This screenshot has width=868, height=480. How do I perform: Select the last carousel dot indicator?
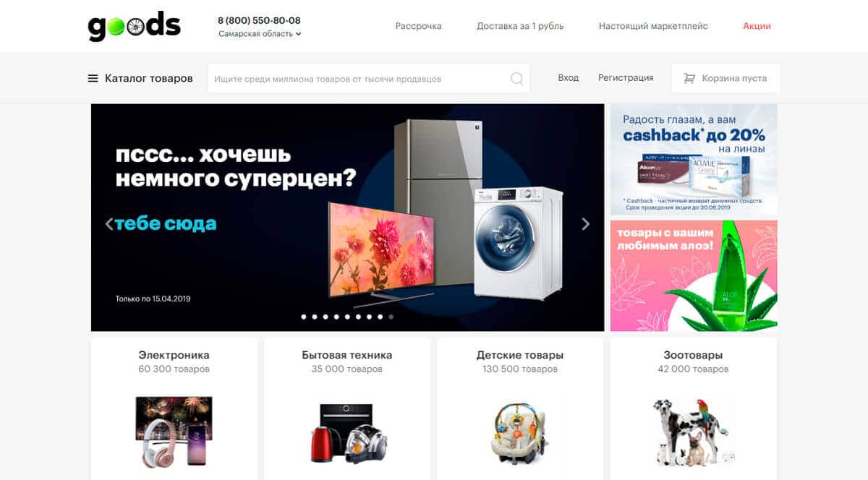[391, 317]
